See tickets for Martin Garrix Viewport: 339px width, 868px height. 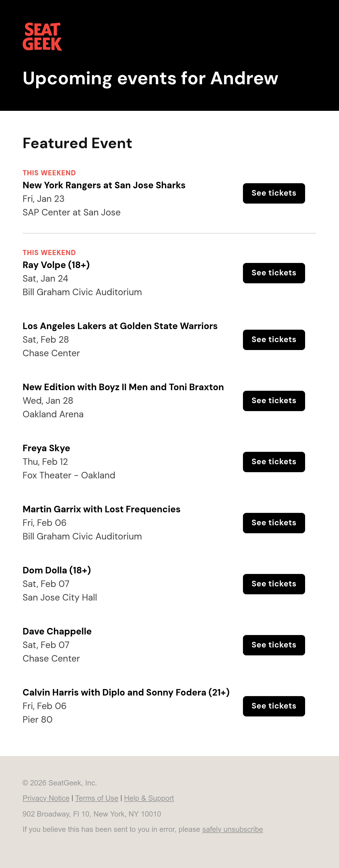click(x=274, y=523)
